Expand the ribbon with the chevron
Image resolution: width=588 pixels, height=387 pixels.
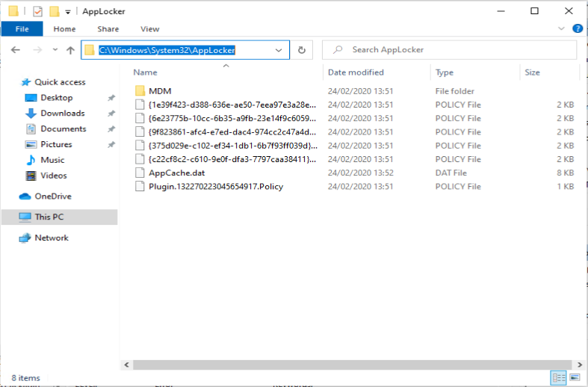561,28
